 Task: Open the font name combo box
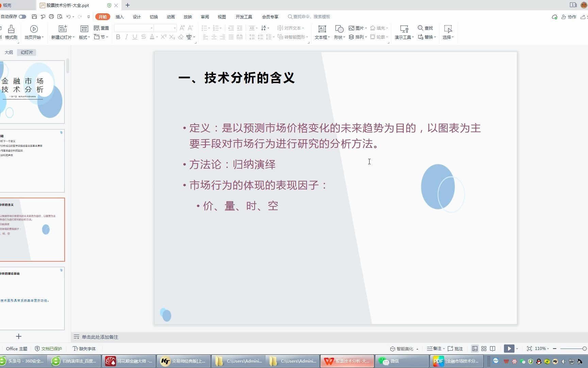coord(134,28)
